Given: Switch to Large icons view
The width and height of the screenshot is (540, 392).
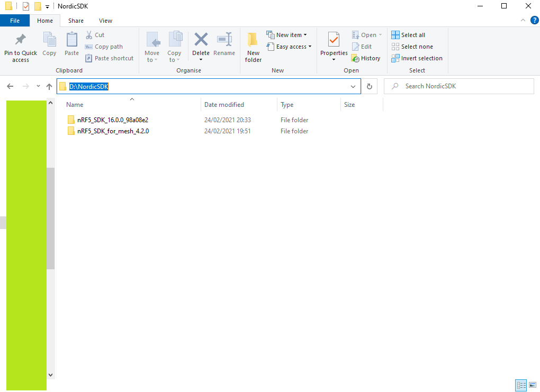Looking at the screenshot, I should [533, 385].
